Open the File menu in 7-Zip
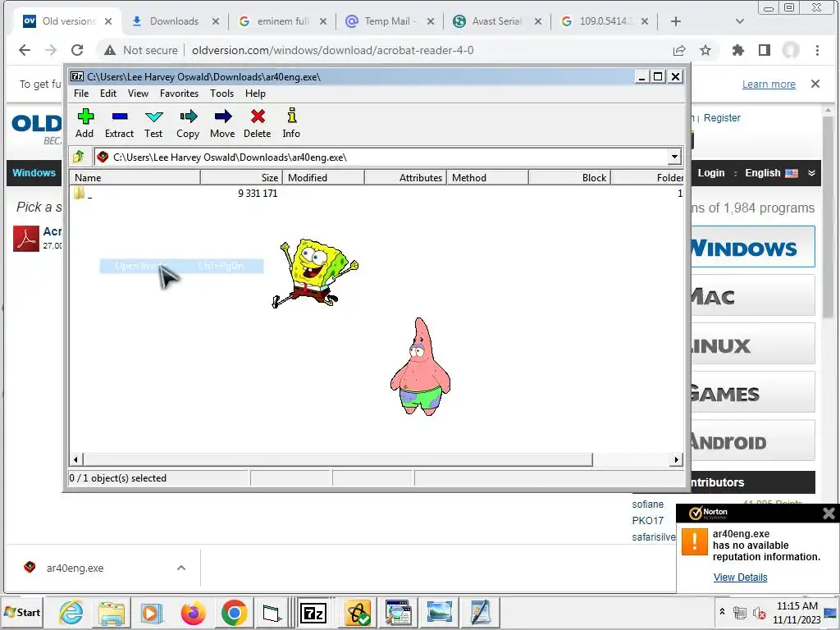 click(x=81, y=94)
